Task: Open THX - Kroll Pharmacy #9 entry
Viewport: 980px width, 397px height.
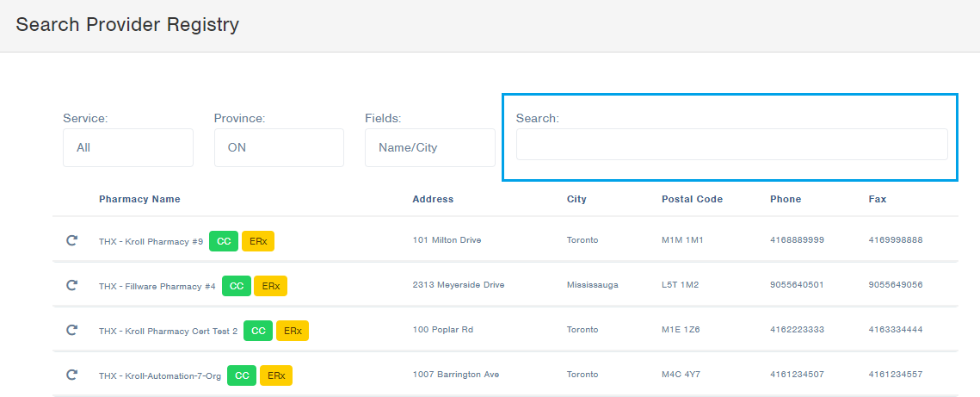Action: [x=151, y=241]
